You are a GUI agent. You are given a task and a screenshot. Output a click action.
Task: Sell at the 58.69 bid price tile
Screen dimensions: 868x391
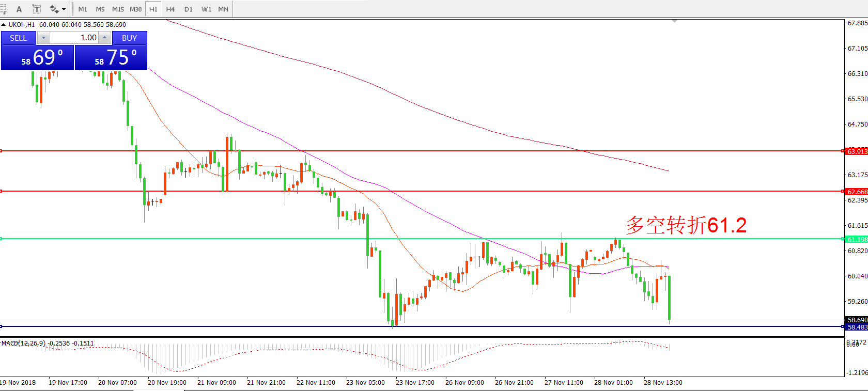point(38,57)
